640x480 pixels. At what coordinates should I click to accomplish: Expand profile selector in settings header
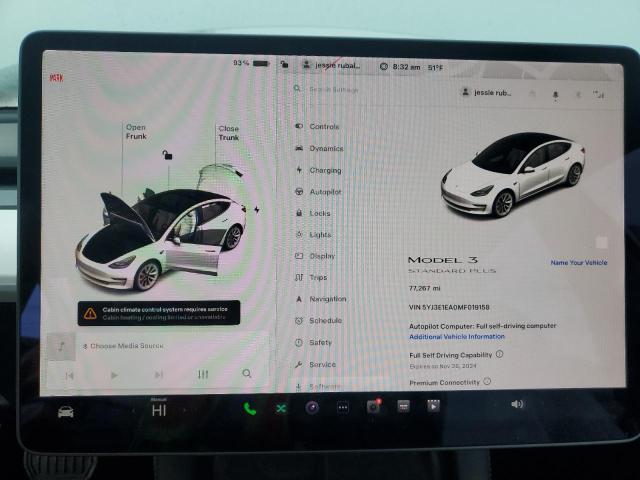click(489, 92)
